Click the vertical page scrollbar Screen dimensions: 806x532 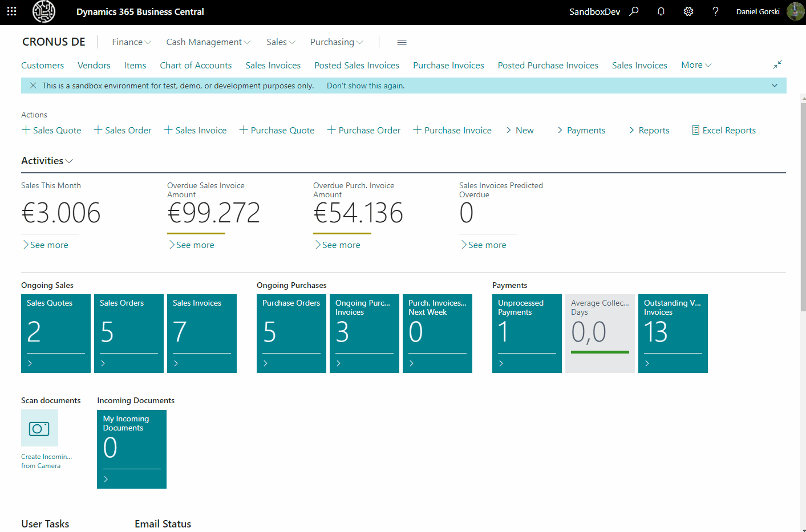[803, 205]
